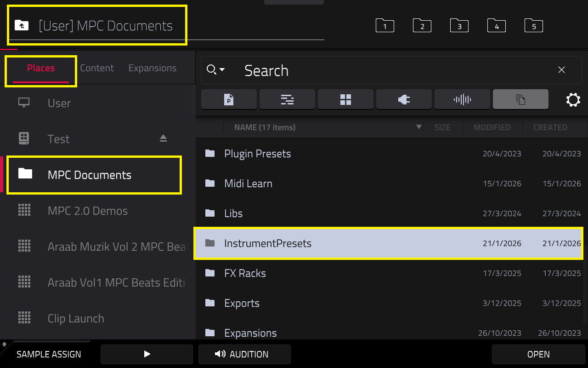Open search options magnifier dropdown
Screen dimensions: 588x368
coord(215,70)
